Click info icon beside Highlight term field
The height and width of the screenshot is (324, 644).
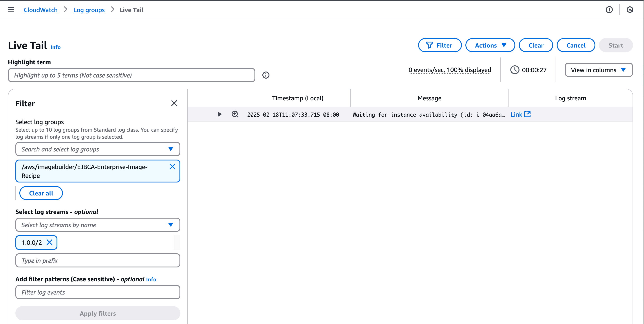(x=266, y=75)
